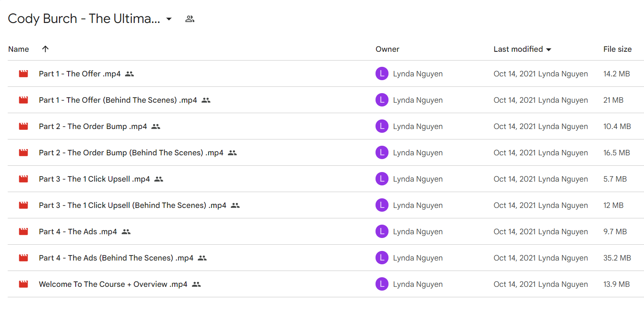Click shared icon next to Part 1 - The Offer .mp4
The width and height of the screenshot is (644, 319).
[x=129, y=74]
